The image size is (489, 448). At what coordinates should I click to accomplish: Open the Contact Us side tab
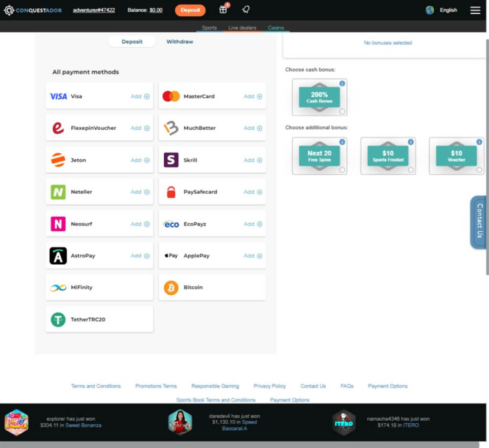point(479,222)
